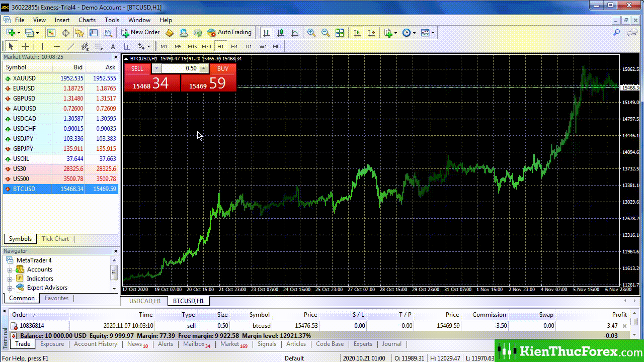Open the chat bubbles icon

pyautogui.click(x=632, y=33)
